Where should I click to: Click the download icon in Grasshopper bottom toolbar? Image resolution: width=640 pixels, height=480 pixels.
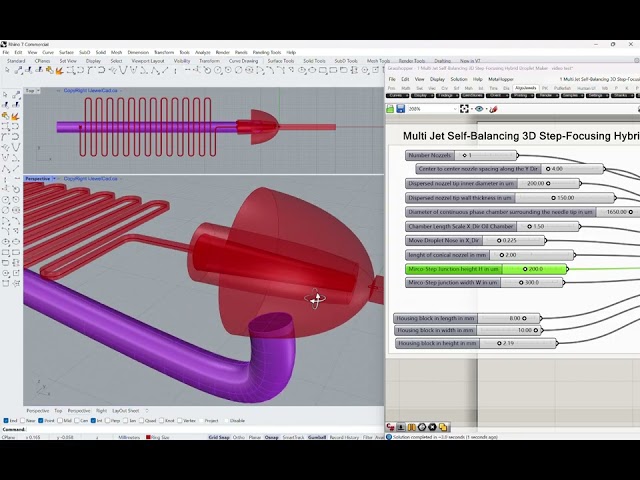[401, 427]
